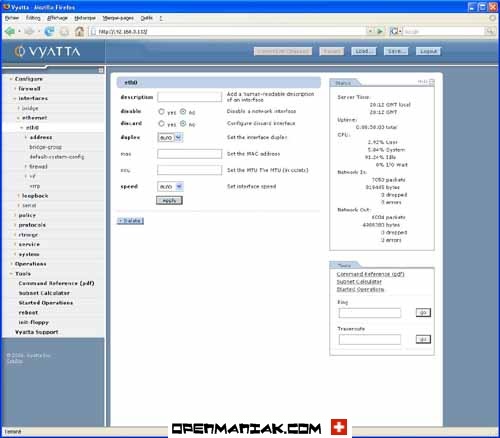The image size is (500, 438).
Task: Click the Ping input field
Action: [370, 313]
